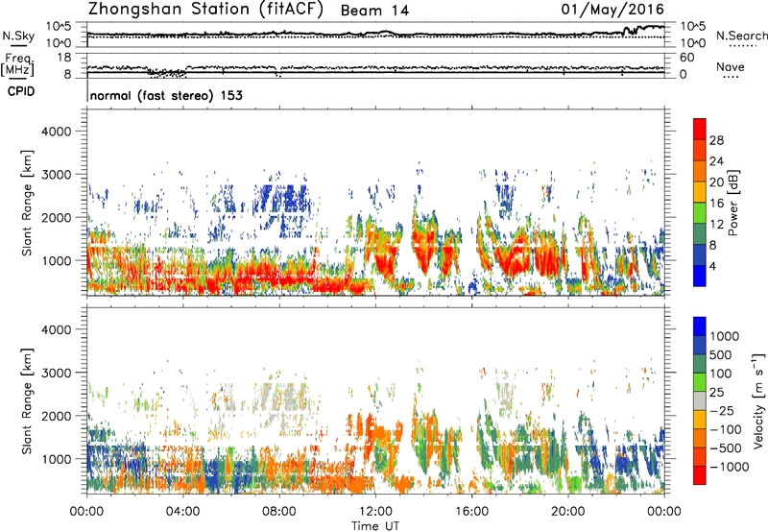Pick the power color bar segment between 20 and 24

[x=700, y=171]
